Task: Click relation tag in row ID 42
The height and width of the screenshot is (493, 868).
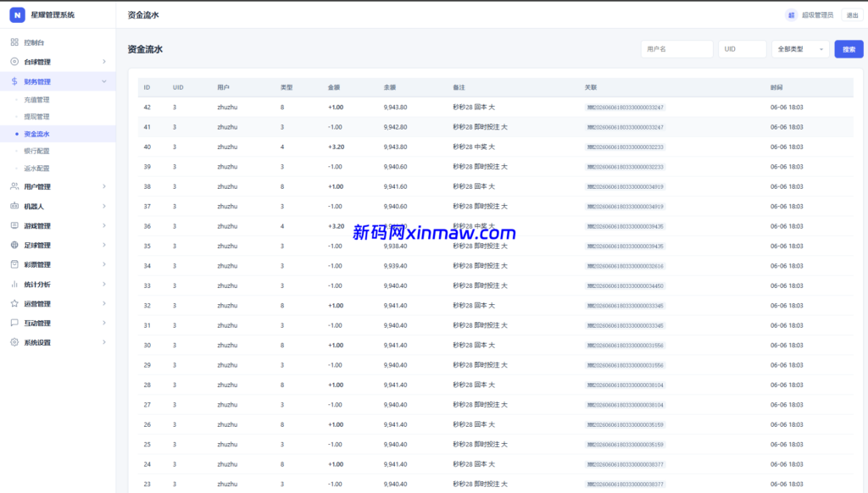Action: tap(625, 108)
